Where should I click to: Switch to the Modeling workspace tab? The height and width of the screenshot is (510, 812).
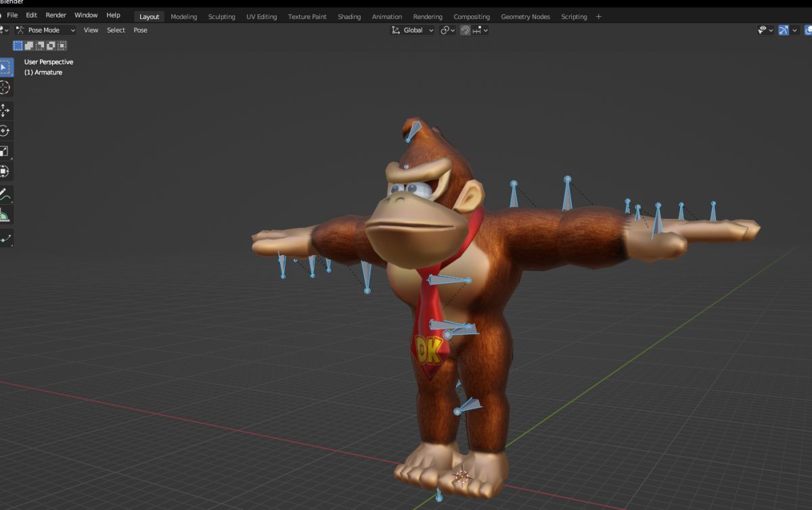point(184,17)
